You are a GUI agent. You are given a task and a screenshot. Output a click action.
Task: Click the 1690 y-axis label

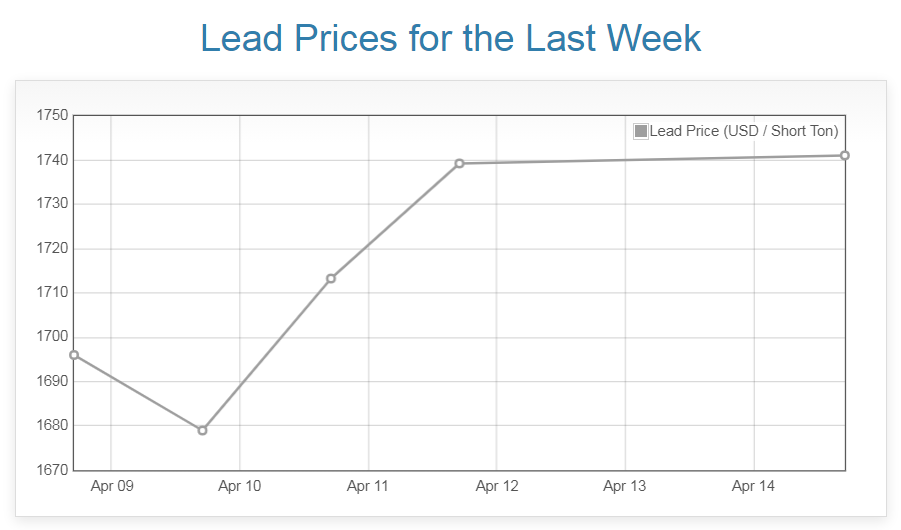pyautogui.click(x=52, y=381)
